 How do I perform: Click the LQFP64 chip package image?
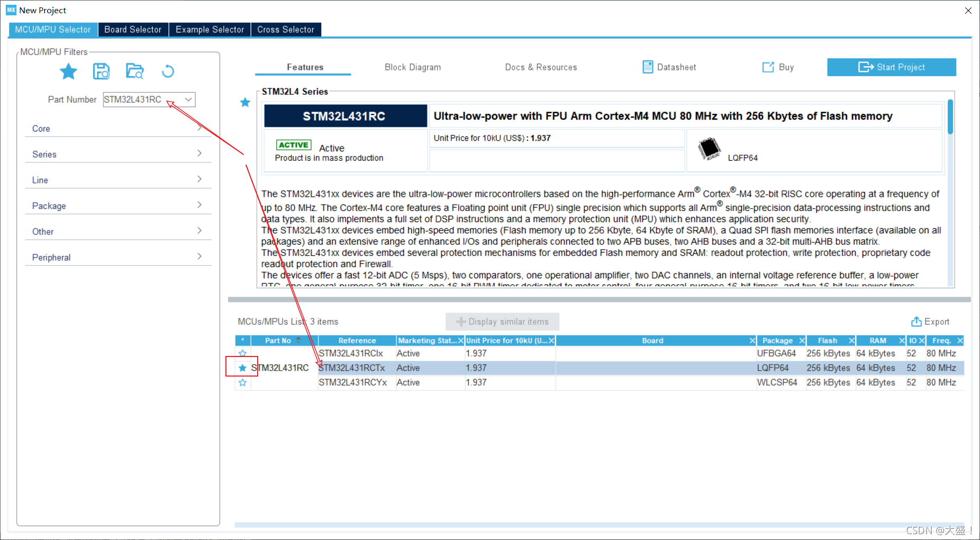[x=709, y=149]
